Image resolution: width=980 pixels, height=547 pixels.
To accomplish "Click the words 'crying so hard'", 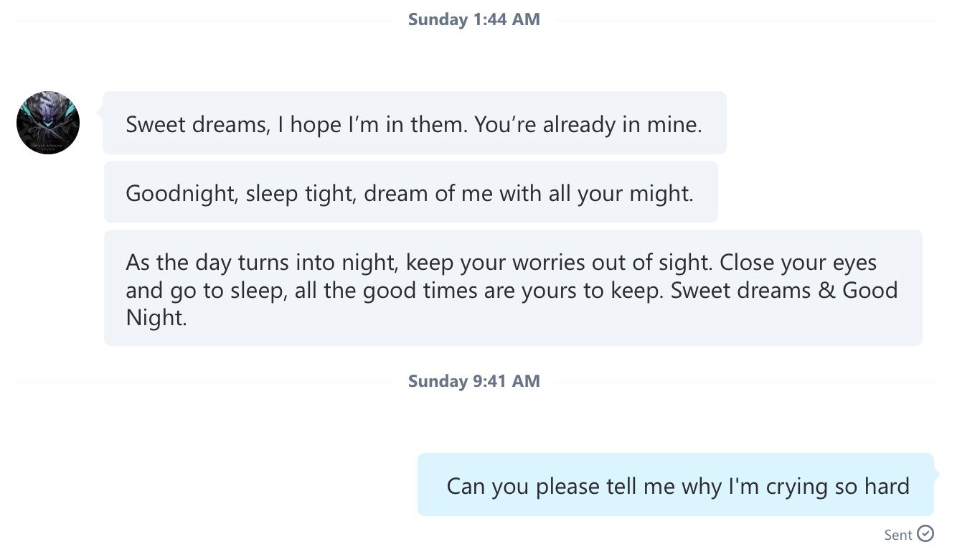I will click(838, 486).
